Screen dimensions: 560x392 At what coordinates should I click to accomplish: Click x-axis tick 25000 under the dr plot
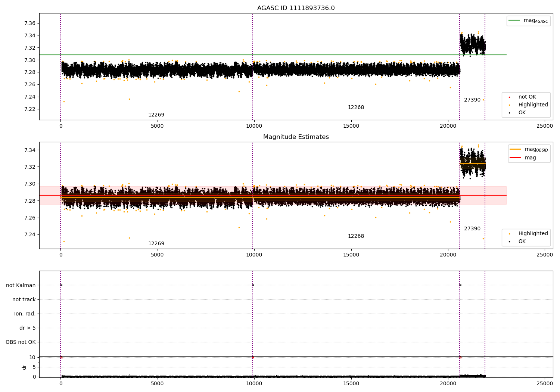pyautogui.click(x=545, y=383)
